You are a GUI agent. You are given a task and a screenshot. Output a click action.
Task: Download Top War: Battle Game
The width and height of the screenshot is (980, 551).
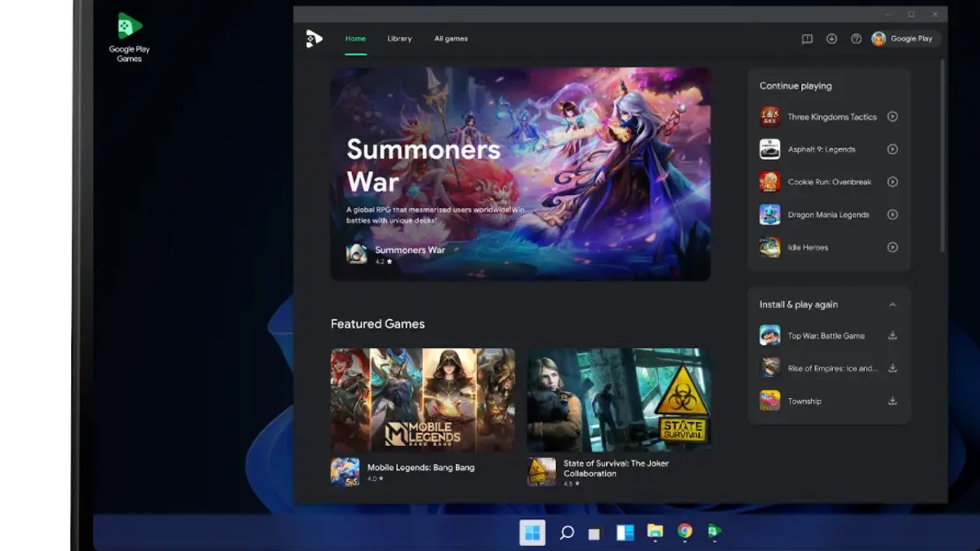892,335
